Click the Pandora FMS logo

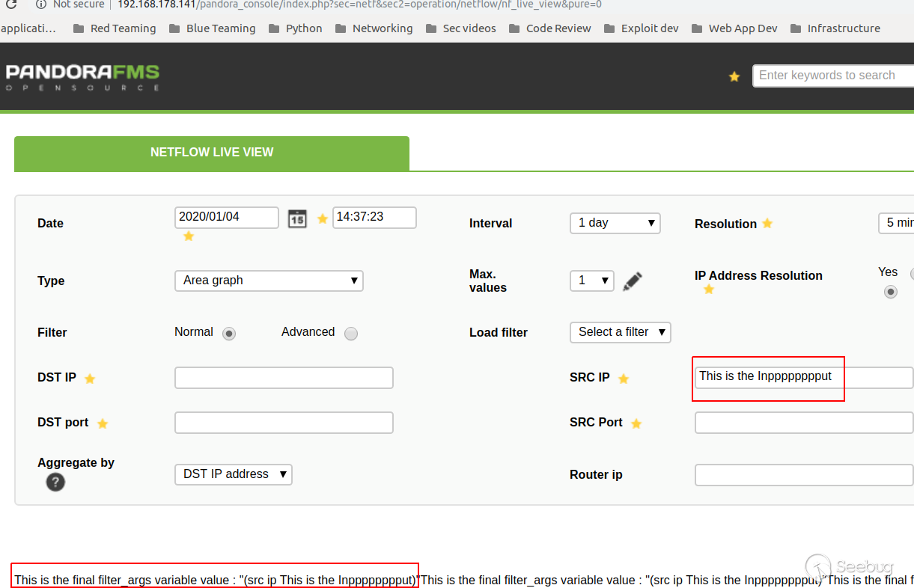[82, 77]
